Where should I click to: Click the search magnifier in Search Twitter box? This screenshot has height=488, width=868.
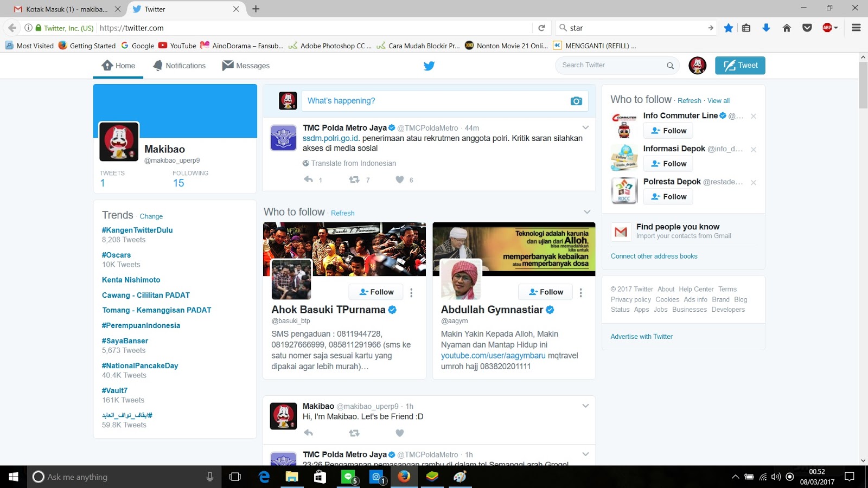(x=671, y=66)
